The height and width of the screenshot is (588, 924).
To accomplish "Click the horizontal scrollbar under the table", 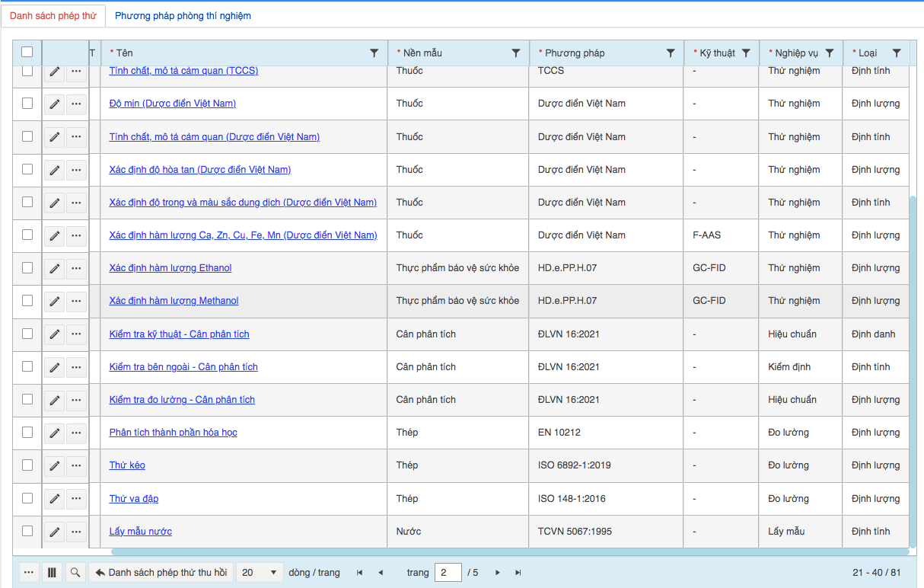I will [x=510, y=551].
